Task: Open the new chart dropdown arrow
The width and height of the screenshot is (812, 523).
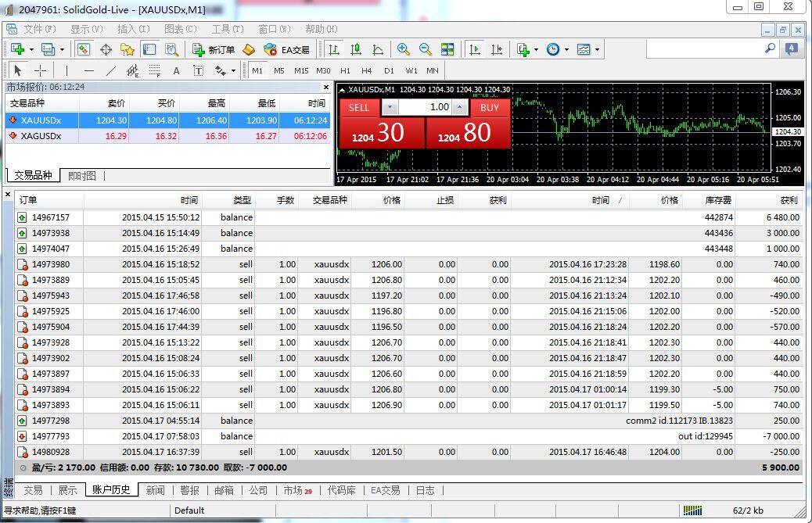Action: point(31,50)
